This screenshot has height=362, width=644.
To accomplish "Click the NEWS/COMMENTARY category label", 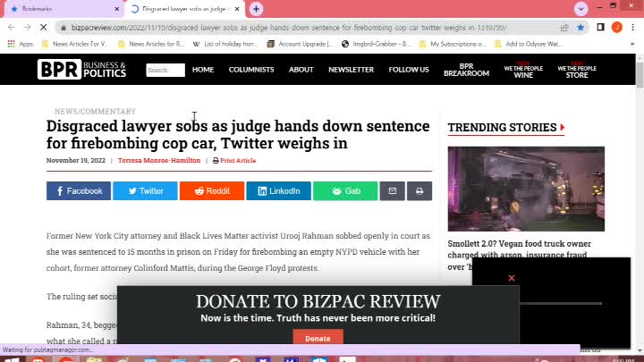I will click(95, 111).
